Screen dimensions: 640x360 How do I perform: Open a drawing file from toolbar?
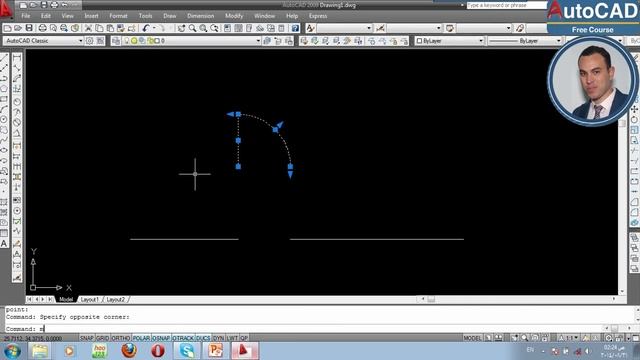18,28
